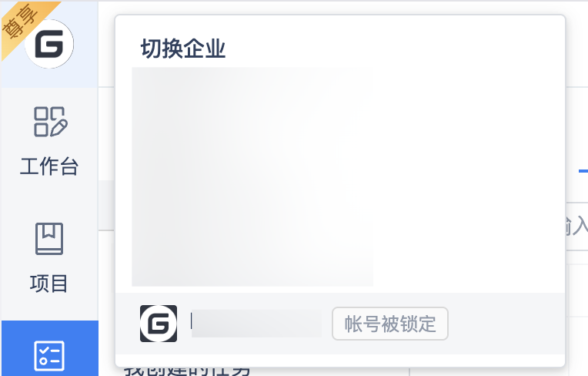Click 我创建的任务 text below the popup
588x376 pixels.
[x=187, y=371]
